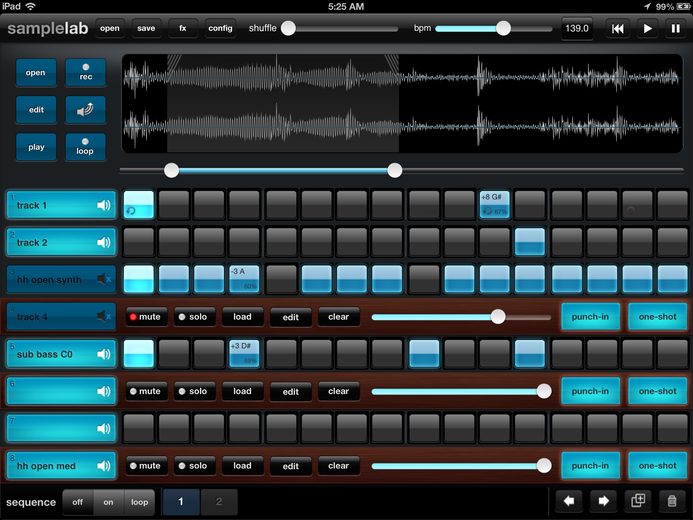
Task: Mute track 7 via its speaker icon
Action: coord(103,428)
